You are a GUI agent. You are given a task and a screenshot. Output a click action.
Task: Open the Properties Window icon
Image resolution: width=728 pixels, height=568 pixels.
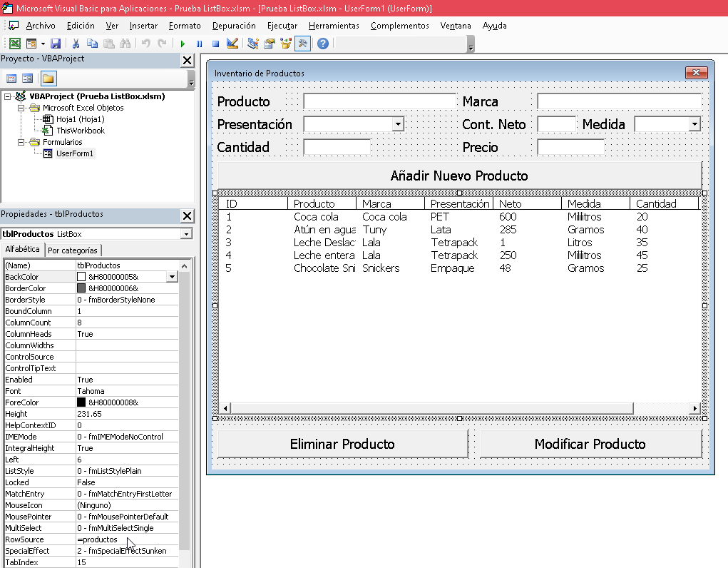coord(270,44)
